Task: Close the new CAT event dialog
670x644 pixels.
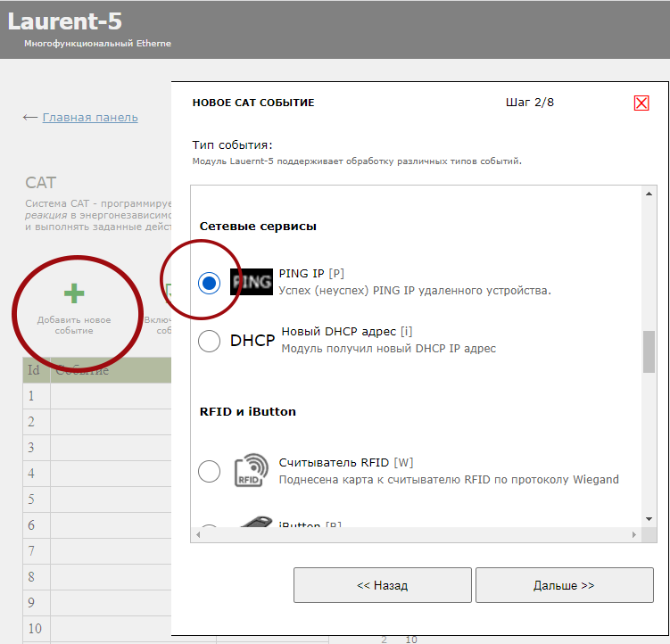Action: tap(641, 103)
